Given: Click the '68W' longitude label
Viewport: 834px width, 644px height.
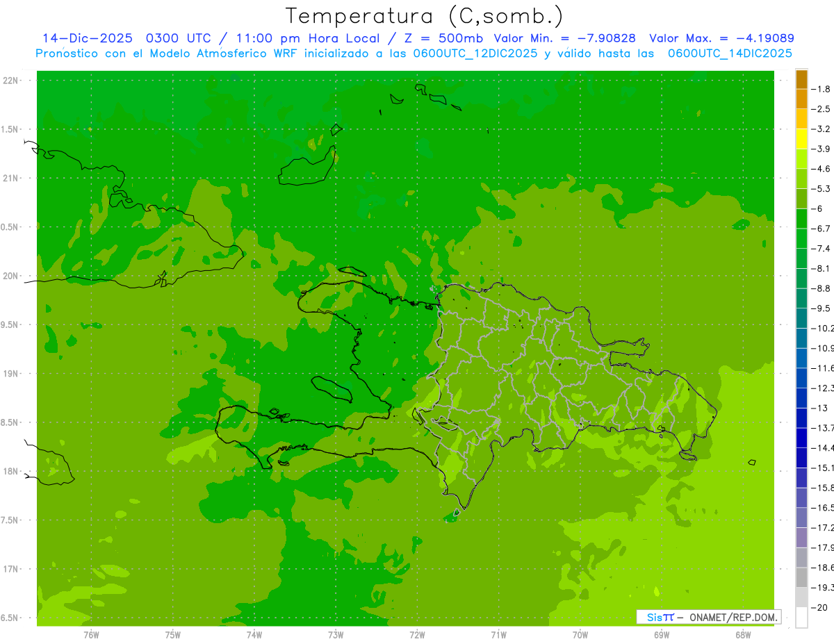Looking at the screenshot, I should click(743, 635).
